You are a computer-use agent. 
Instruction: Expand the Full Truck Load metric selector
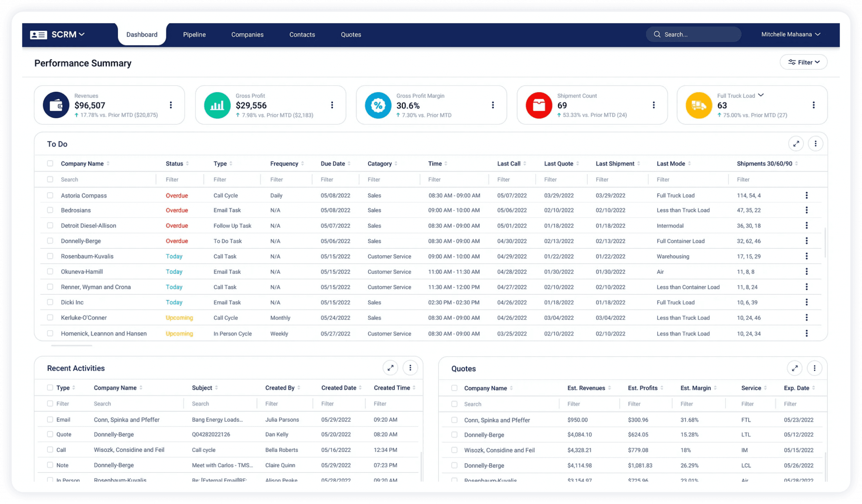pyautogui.click(x=761, y=95)
